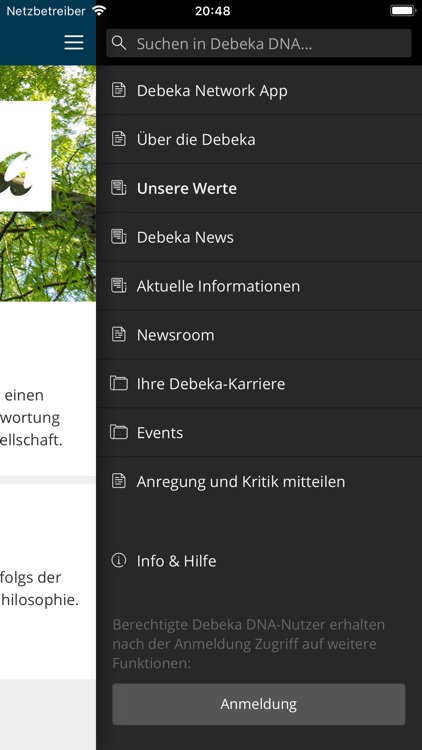Tap the Netzbetreiber carrier label

46,11
